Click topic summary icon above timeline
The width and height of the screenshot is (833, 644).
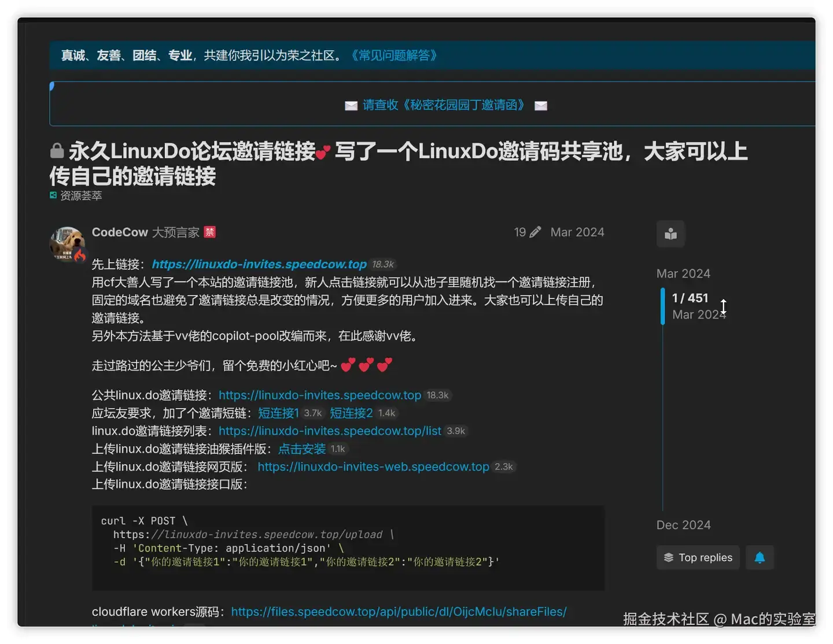click(670, 234)
